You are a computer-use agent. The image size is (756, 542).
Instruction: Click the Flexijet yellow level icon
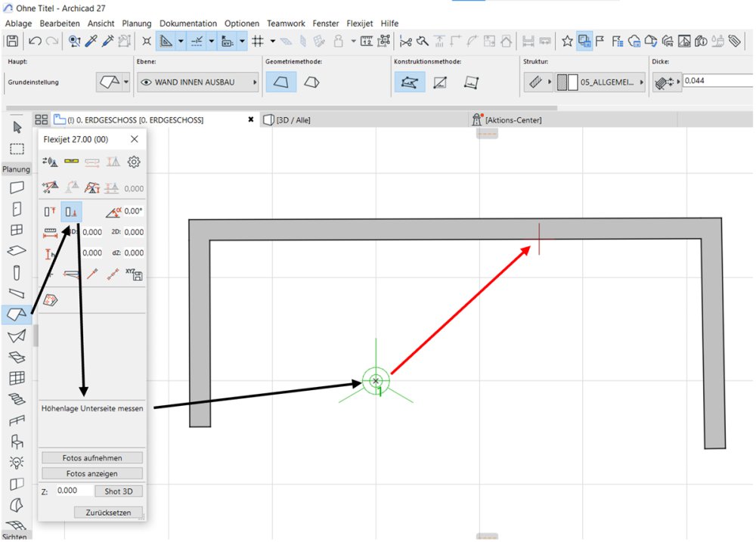71,161
